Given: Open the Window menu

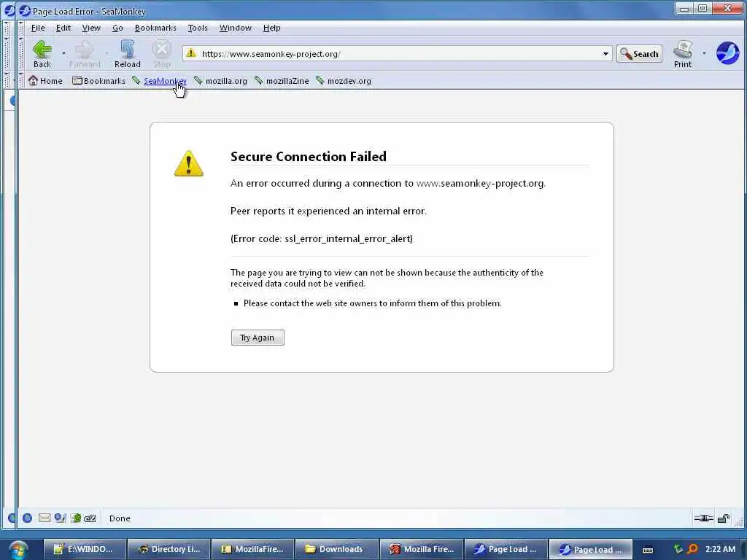Looking at the screenshot, I should (236, 28).
